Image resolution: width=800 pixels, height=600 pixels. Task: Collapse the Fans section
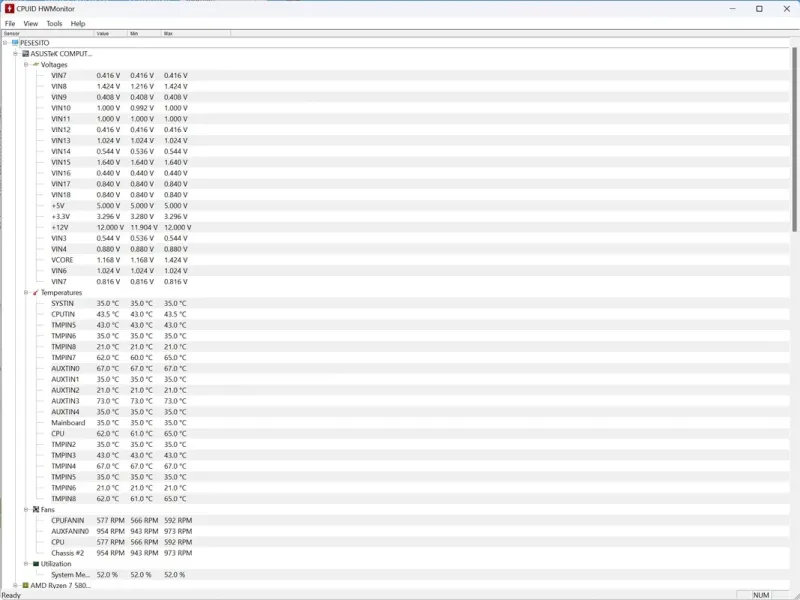[26, 509]
